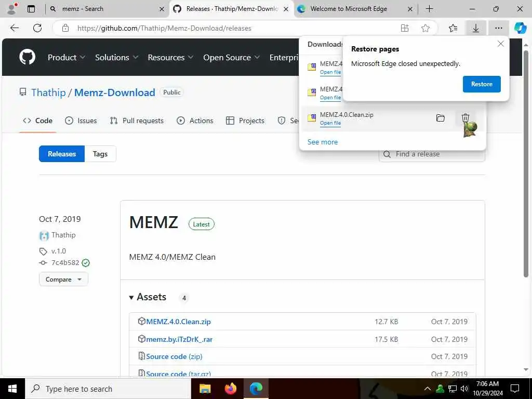Open file link for MEMZ.4.0.Clean.zip download
Viewport: 532px width, 399px height.
coord(330,123)
